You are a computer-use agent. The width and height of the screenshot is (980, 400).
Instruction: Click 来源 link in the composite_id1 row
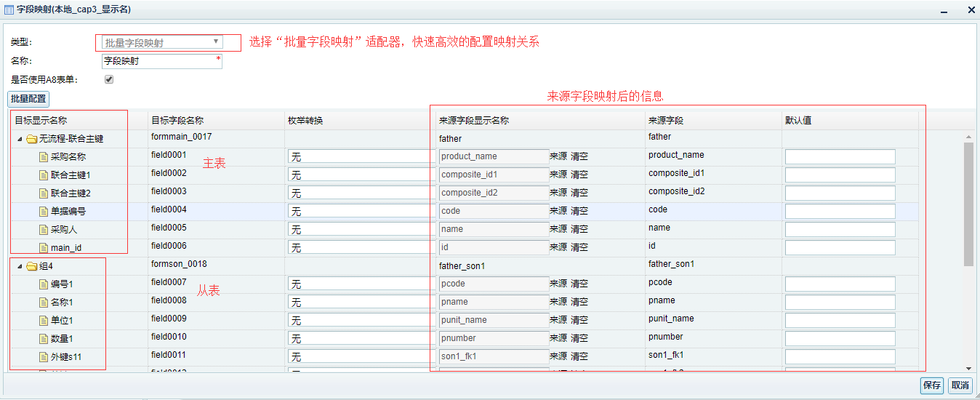(558, 175)
